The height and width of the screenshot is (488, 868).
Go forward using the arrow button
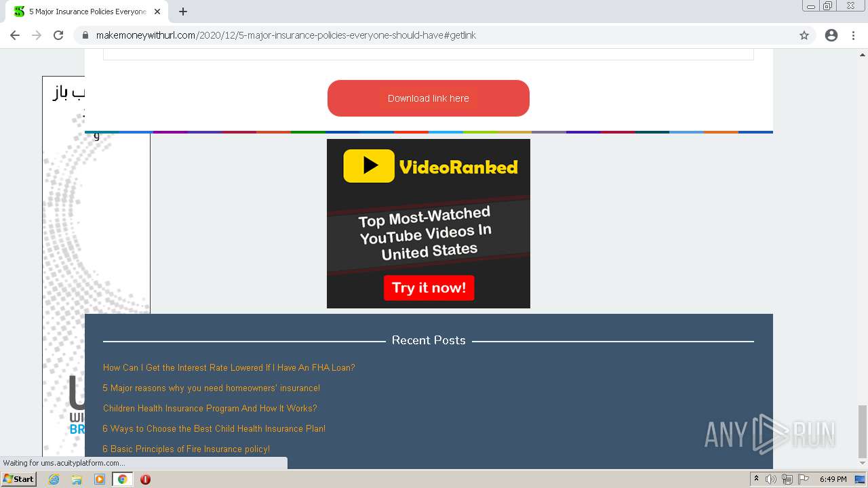[37, 35]
